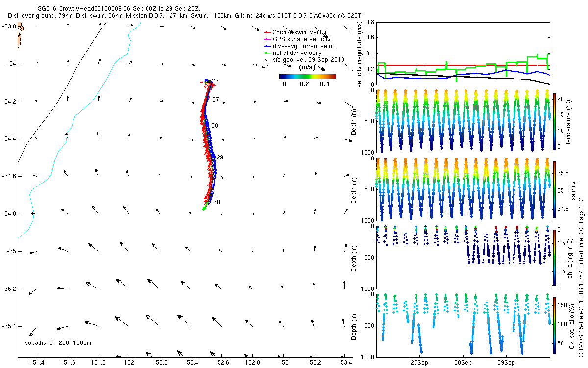Click the orange land patch on the map
588x368 pixels.
pyautogui.click(x=20, y=36)
